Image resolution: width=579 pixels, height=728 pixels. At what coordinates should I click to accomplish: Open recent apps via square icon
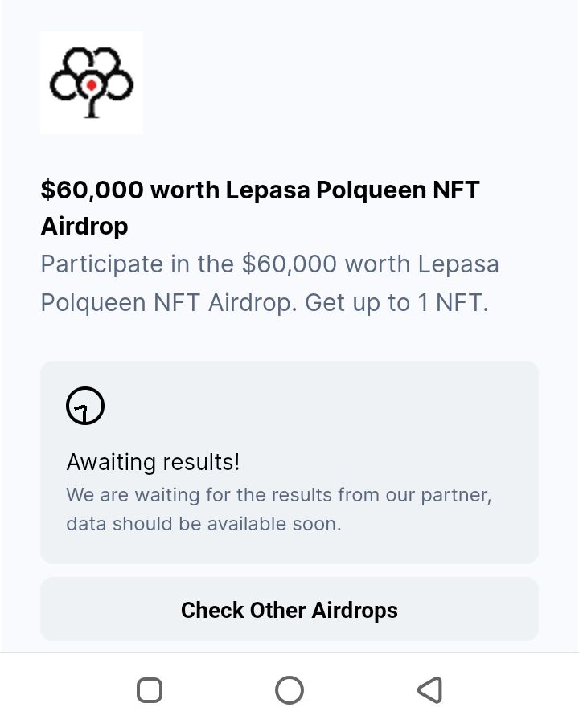coord(150,690)
